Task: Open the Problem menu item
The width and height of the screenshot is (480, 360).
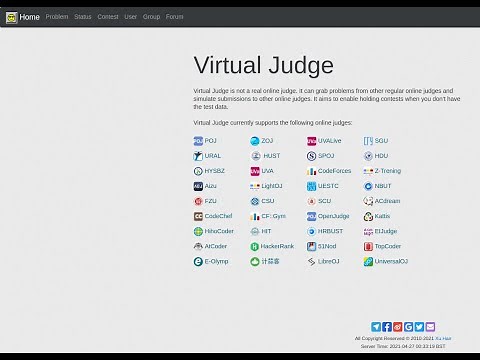Action: tap(57, 17)
